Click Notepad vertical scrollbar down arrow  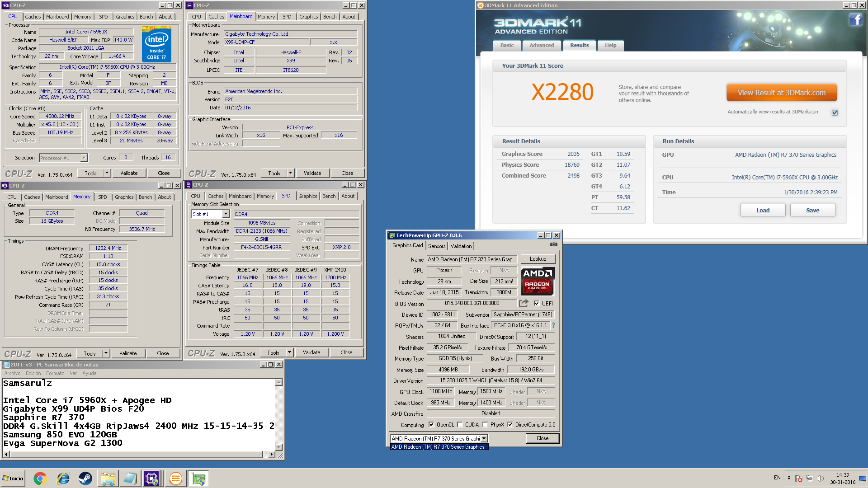click(x=279, y=447)
